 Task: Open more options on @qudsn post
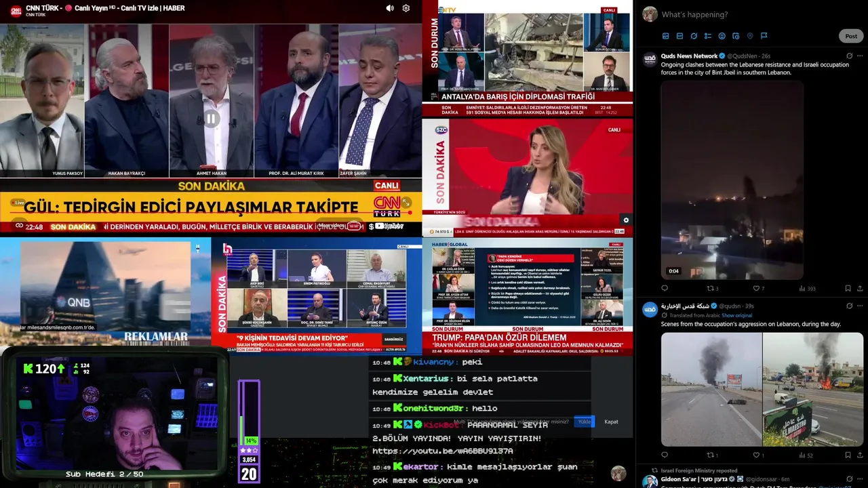(860, 306)
